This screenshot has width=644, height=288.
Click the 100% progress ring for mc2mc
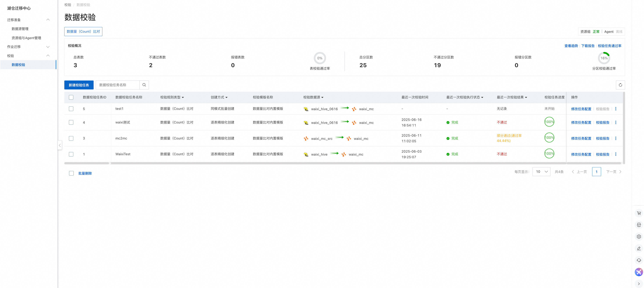point(549,138)
